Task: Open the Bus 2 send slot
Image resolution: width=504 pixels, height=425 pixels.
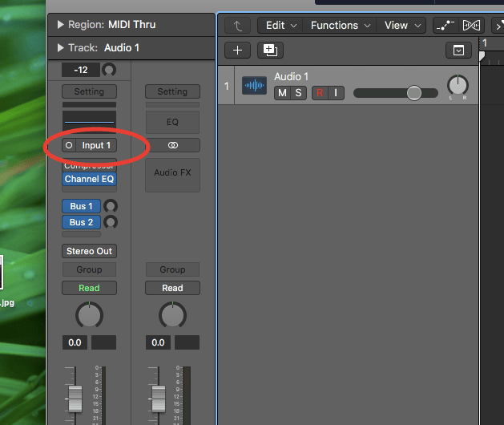Action: click(81, 222)
